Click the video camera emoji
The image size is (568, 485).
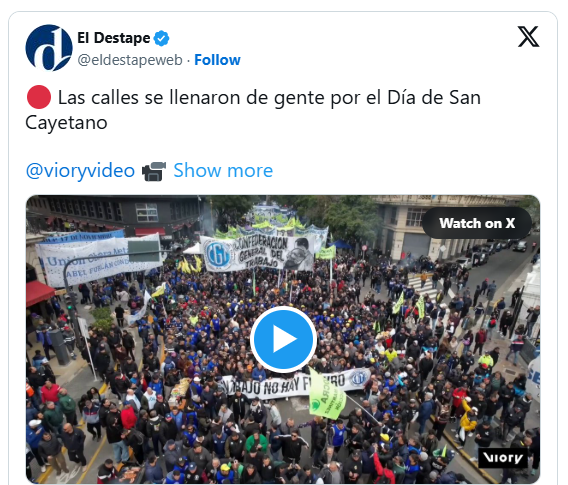tap(154, 171)
